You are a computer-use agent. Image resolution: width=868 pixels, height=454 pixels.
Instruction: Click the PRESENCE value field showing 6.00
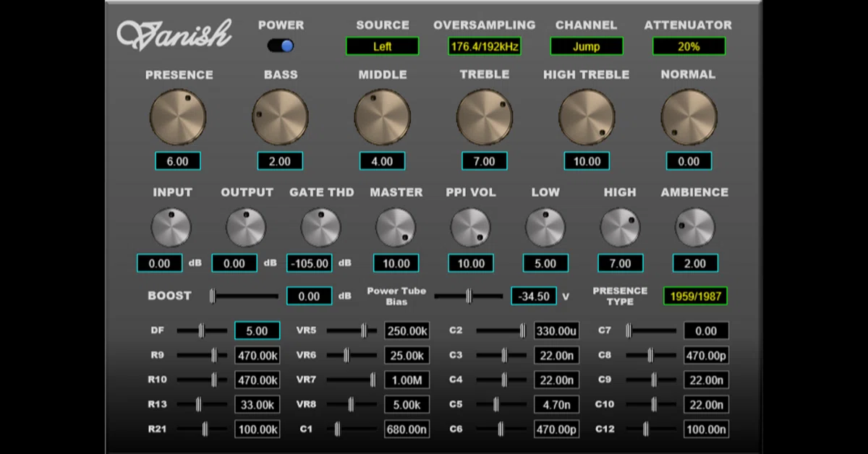pos(178,161)
